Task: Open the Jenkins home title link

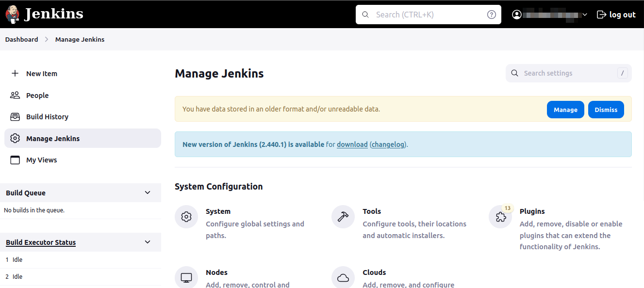Action: (x=54, y=14)
